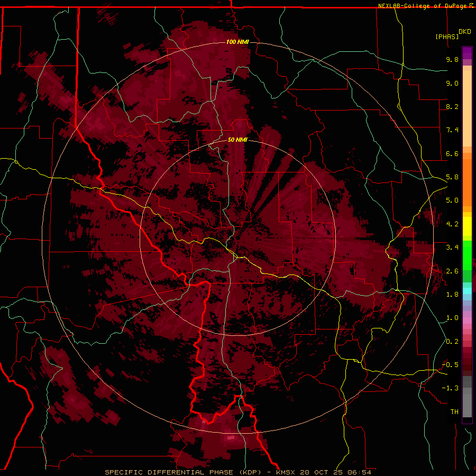Click the KMSX station identifier
476x476 pixels.
point(286,472)
